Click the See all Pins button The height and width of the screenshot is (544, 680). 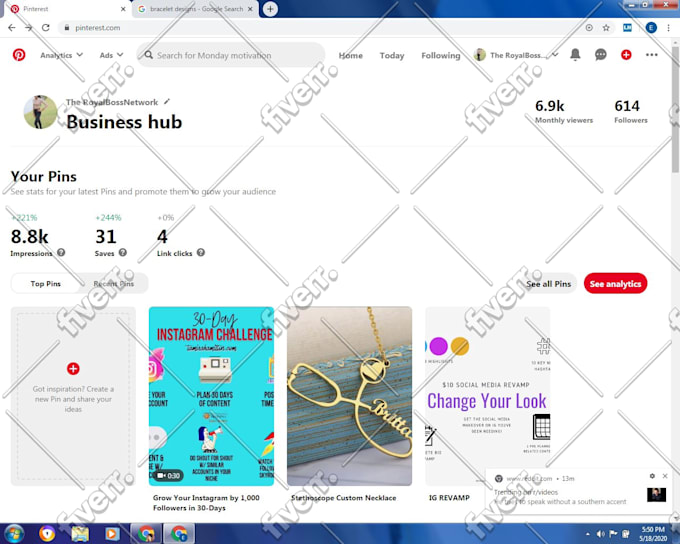tap(548, 284)
